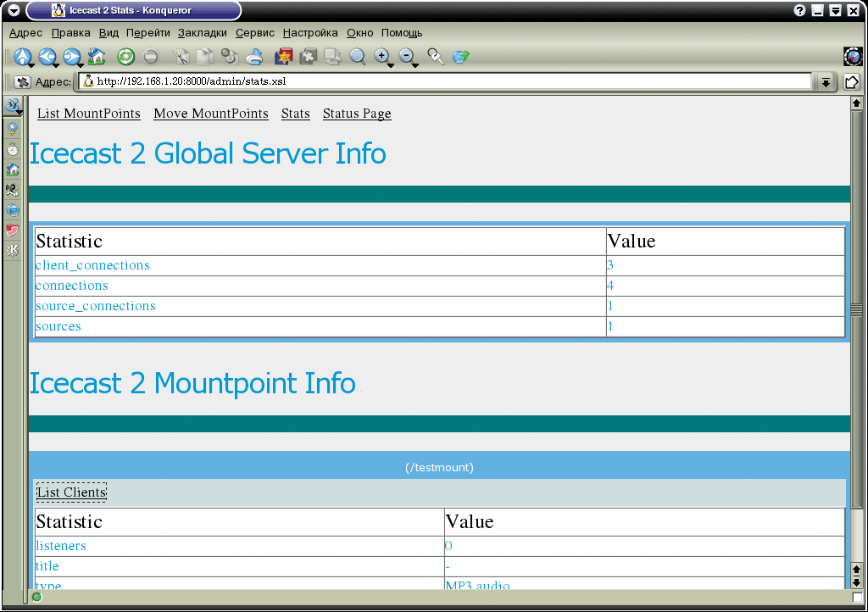Click the source_connections statistic label
This screenshot has width=868, height=612.
click(x=96, y=306)
